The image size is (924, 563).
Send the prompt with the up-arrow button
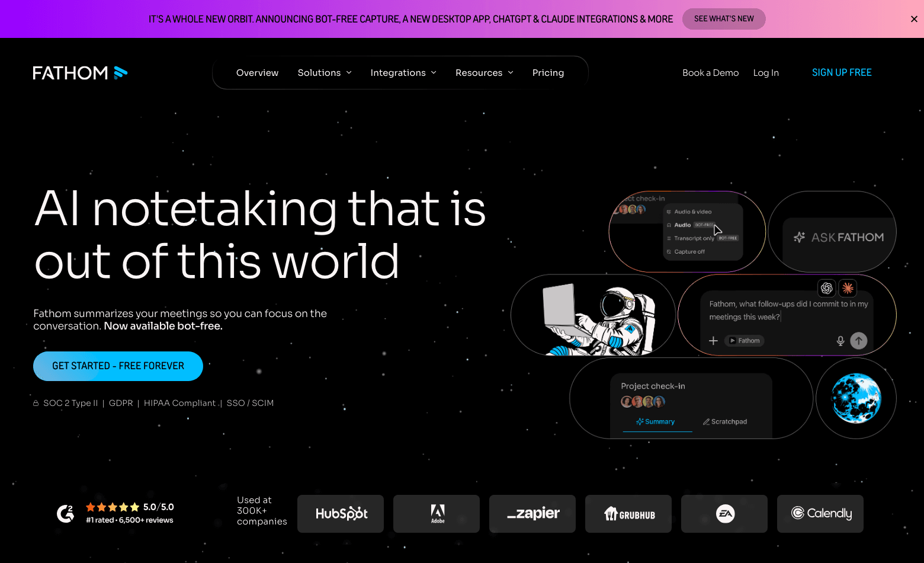pos(859,340)
